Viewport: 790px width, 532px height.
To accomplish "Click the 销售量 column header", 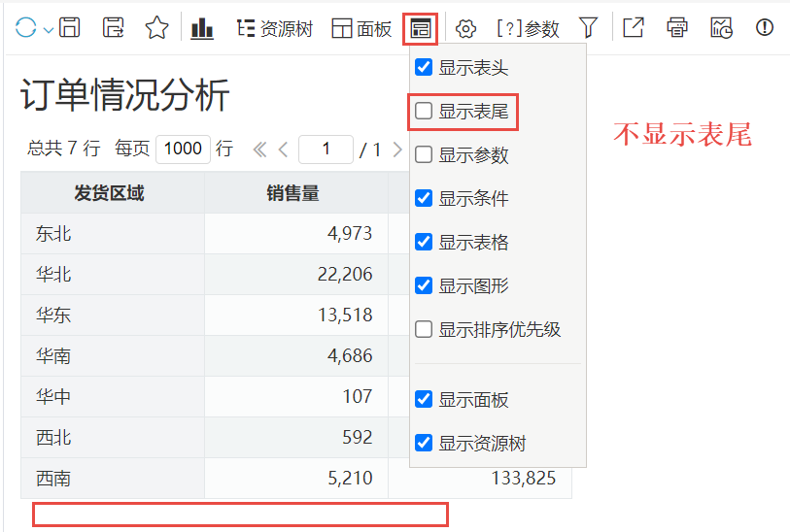I will tap(296, 193).
